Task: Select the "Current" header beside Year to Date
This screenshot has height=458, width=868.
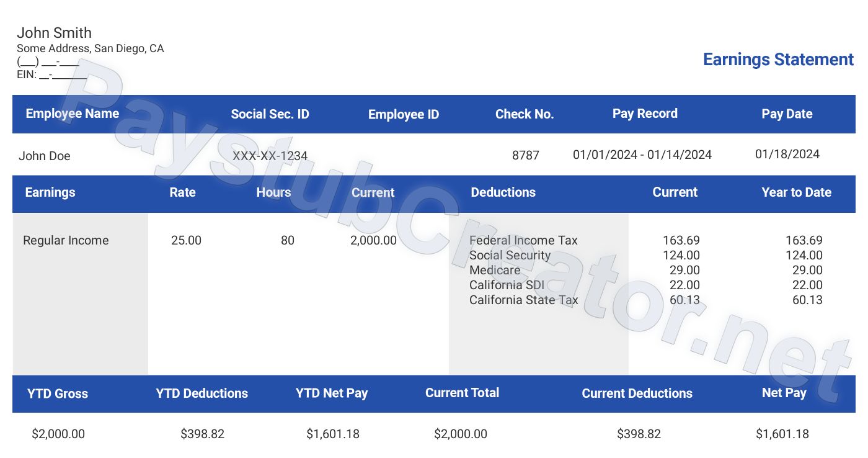Action: [675, 192]
